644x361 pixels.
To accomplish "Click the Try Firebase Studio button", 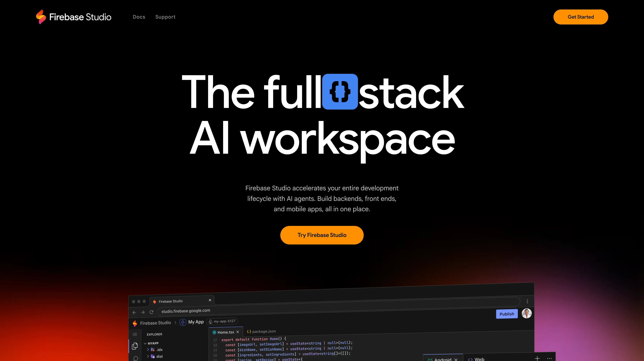I will [322, 235].
